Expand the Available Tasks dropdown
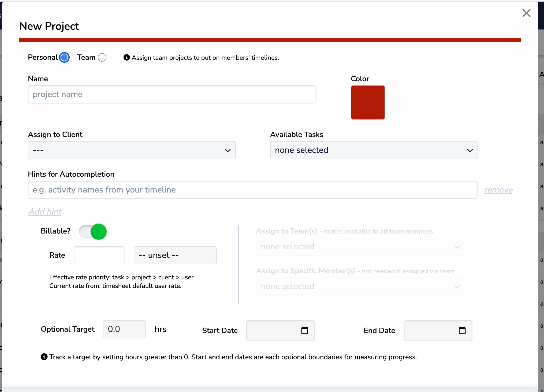Image resolution: width=544 pixels, height=392 pixels. pos(374,150)
